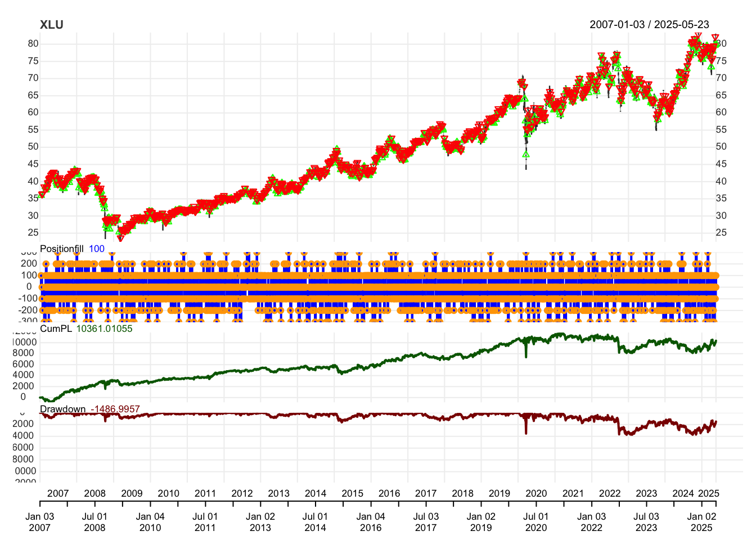Click the XLU ticker title
Viewport: 756px width, 540px height.
coord(52,25)
